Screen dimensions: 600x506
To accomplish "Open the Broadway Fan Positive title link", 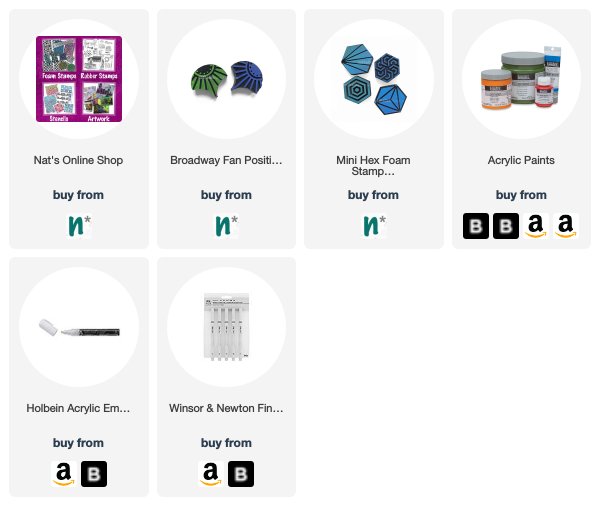I will click(x=226, y=160).
